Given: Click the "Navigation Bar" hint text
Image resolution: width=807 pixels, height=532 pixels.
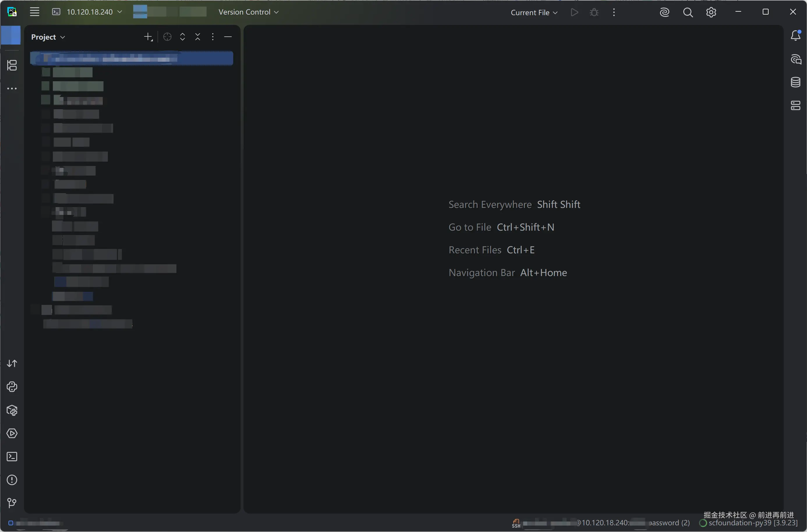Looking at the screenshot, I should (x=482, y=273).
